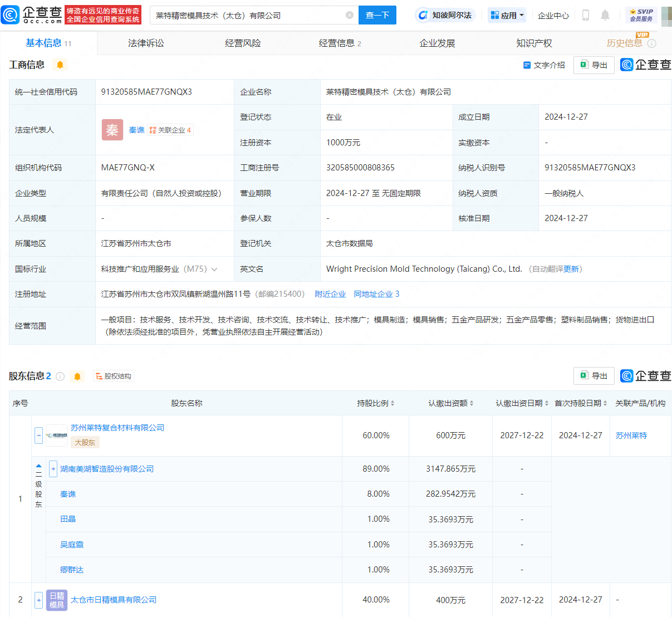
Task: Select English name Wright Precision Mold Technology
Action: pos(424,269)
